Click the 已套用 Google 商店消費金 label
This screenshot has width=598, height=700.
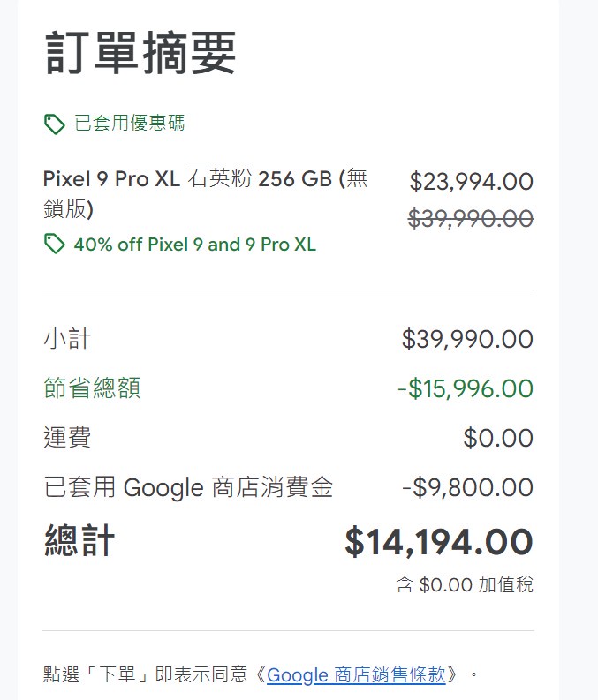[188, 487]
